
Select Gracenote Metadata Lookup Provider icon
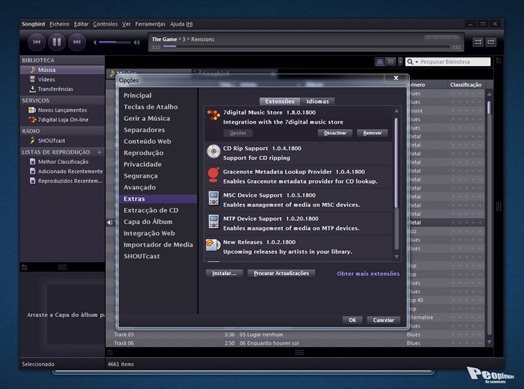214,175
